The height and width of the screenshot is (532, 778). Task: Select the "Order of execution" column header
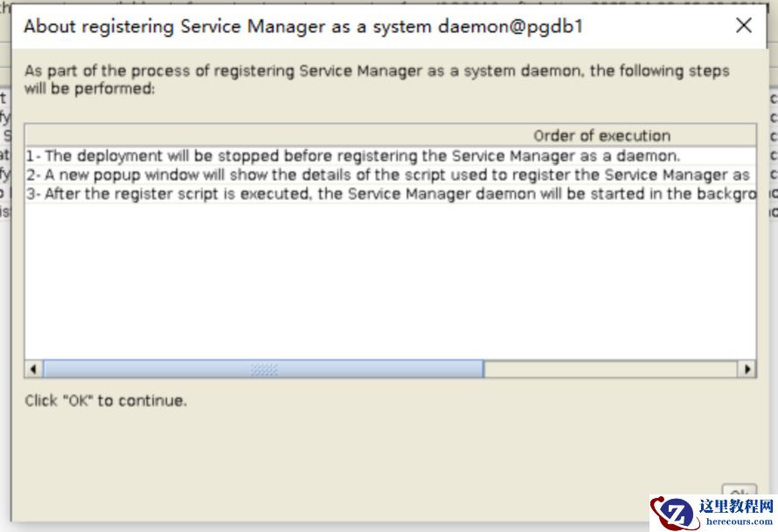[x=601, y=135]
